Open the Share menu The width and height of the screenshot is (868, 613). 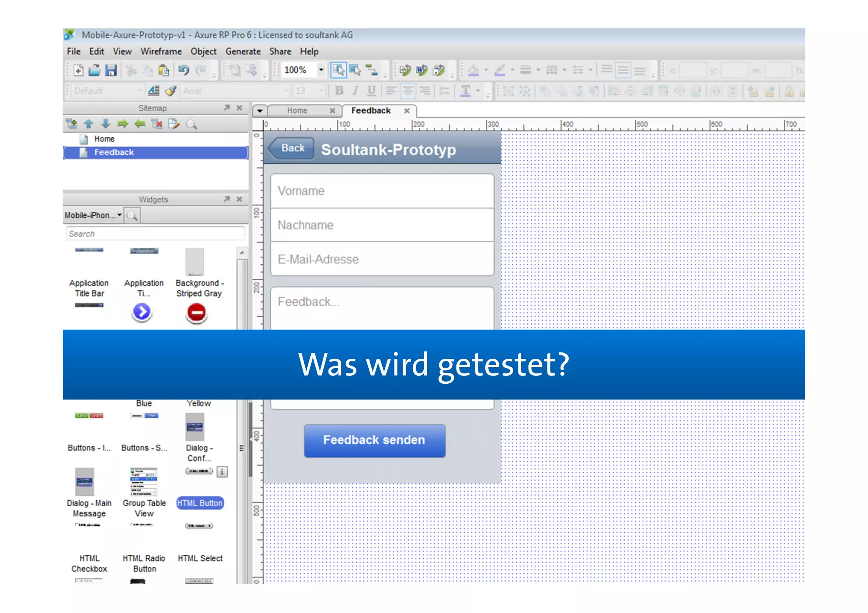tap(280, 51)
